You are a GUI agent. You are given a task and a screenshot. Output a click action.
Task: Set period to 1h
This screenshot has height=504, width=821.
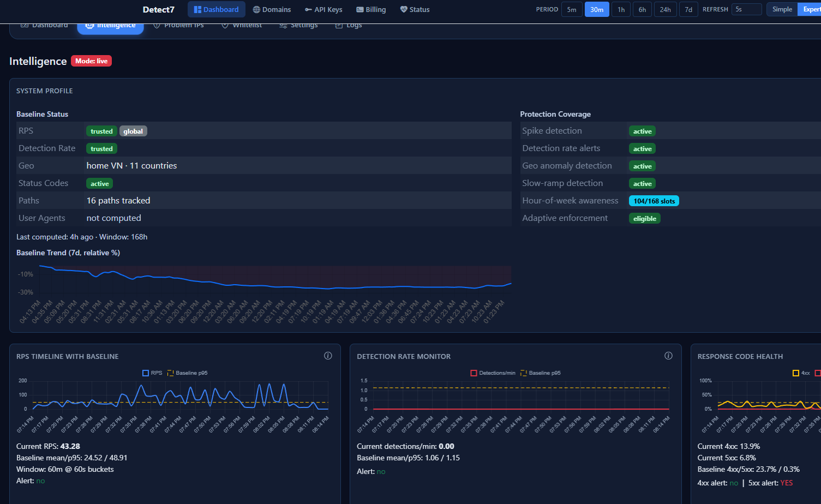(x=621, y=9)
